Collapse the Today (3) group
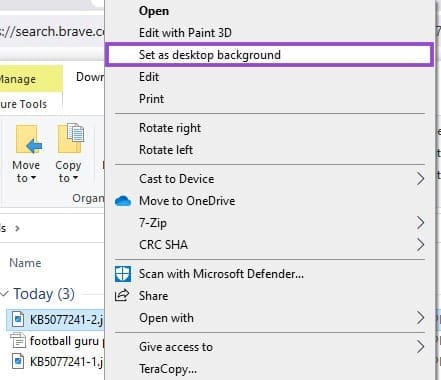 click(4, 294)
